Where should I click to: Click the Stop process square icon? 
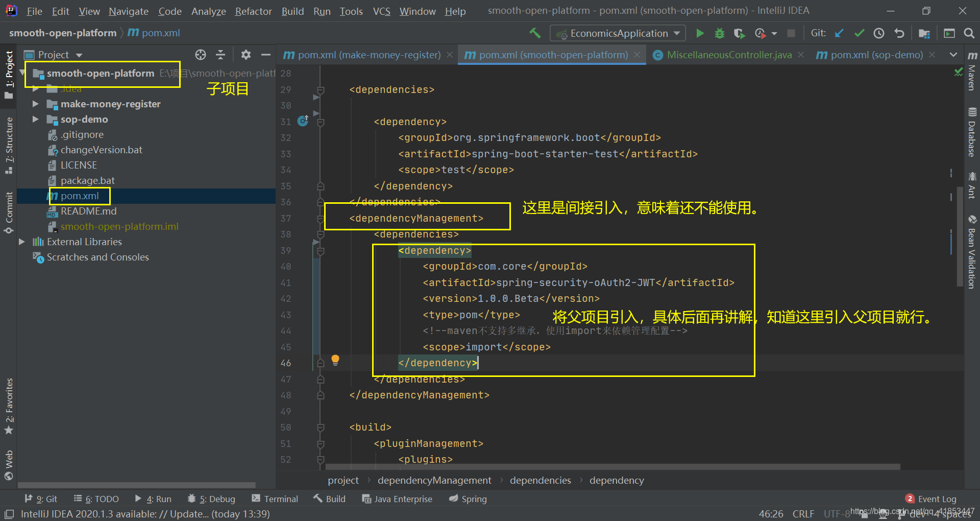coord(791,33)
